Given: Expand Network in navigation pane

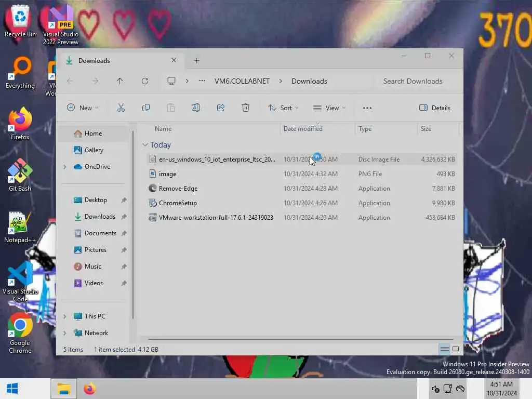Looking at the screenshot, I should point(65,333).
